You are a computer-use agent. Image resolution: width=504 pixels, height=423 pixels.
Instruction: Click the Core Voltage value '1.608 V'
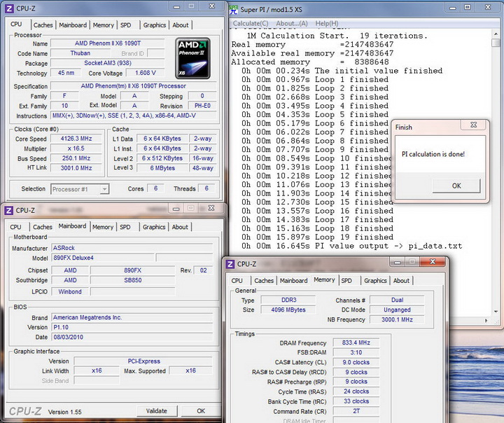[146, 73]
